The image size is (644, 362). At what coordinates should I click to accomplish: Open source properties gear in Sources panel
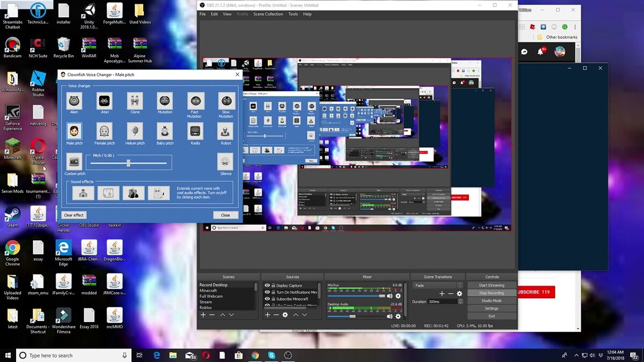[x=285, y=315]
